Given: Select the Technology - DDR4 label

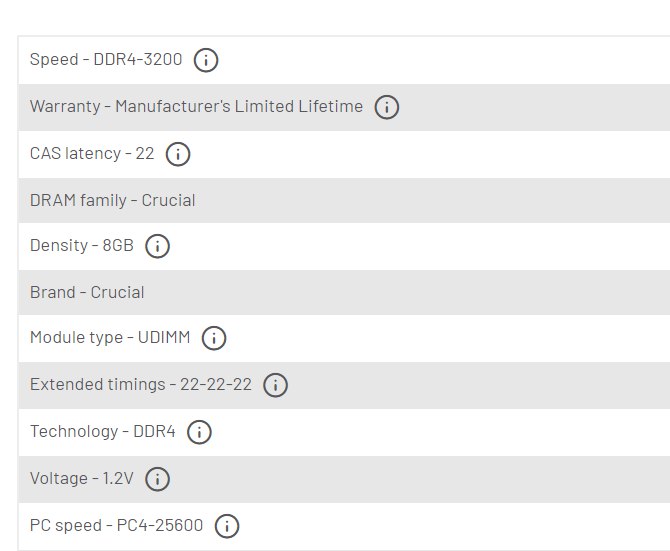Looking at the screenshot, I should tap(103, 431).
